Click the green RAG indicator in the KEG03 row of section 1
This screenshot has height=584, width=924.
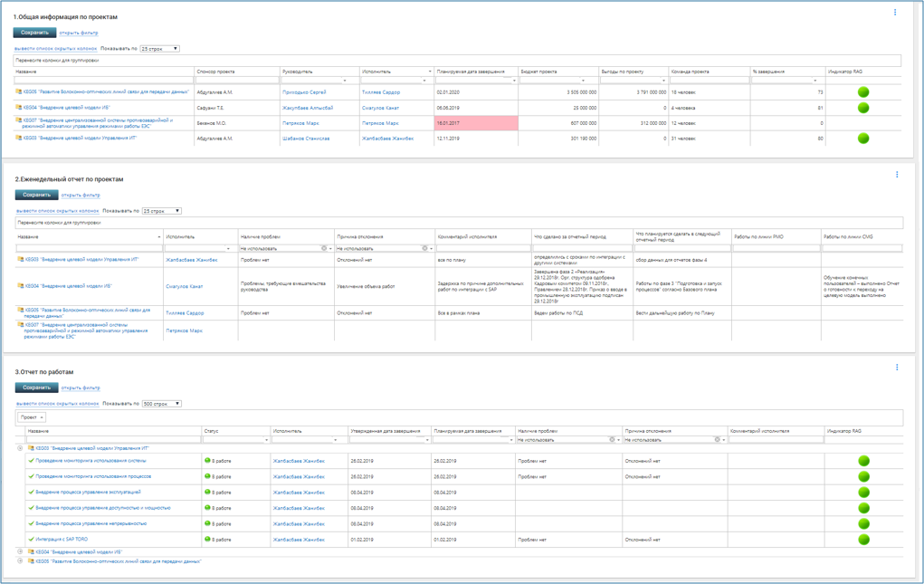863,138
